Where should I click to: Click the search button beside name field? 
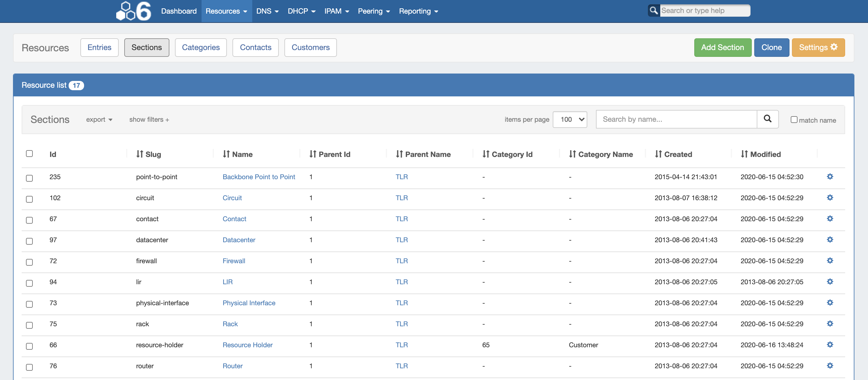(x=767, y=119)
